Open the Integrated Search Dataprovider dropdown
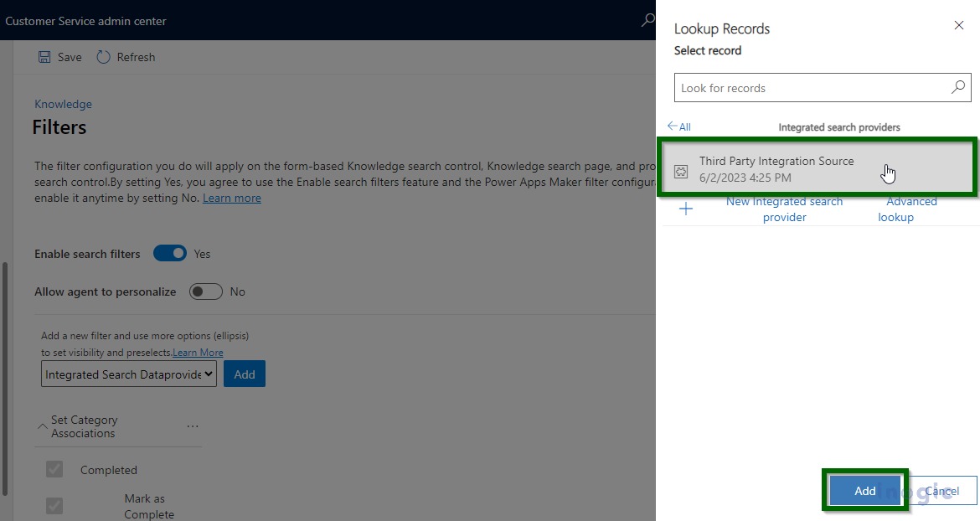Screen dimensions: 980x521 click(x=129, y=374)
